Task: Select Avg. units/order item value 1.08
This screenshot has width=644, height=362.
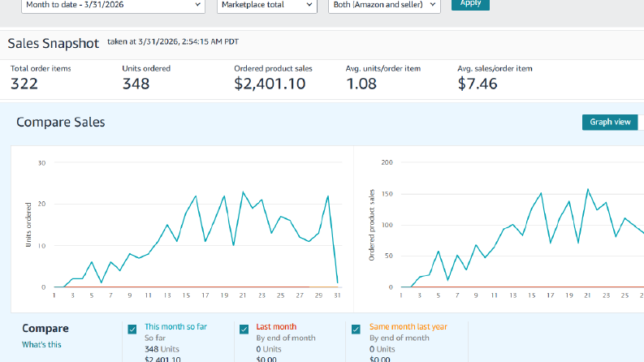Action: pyautogui.click(x=361, y=84)
